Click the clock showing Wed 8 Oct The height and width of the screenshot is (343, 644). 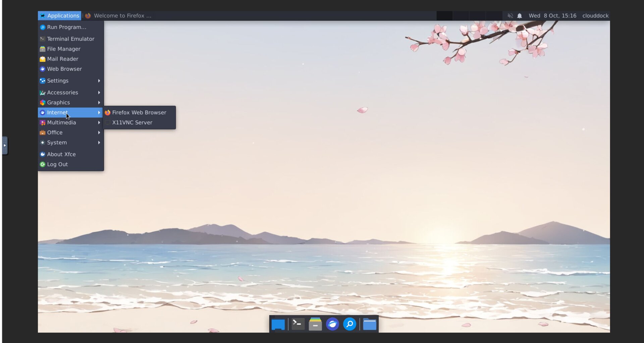click(x=552, y=16)
